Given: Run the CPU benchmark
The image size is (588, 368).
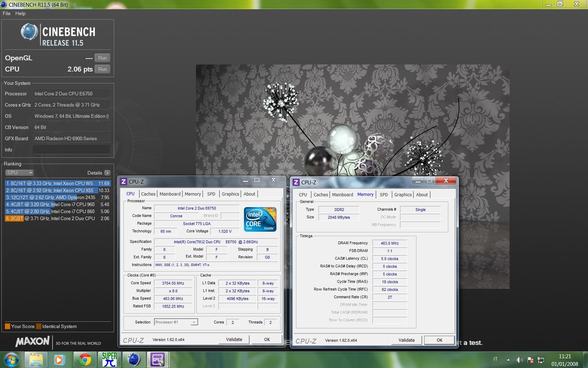Looking at the screenshot, I should (x=103, y=69).
